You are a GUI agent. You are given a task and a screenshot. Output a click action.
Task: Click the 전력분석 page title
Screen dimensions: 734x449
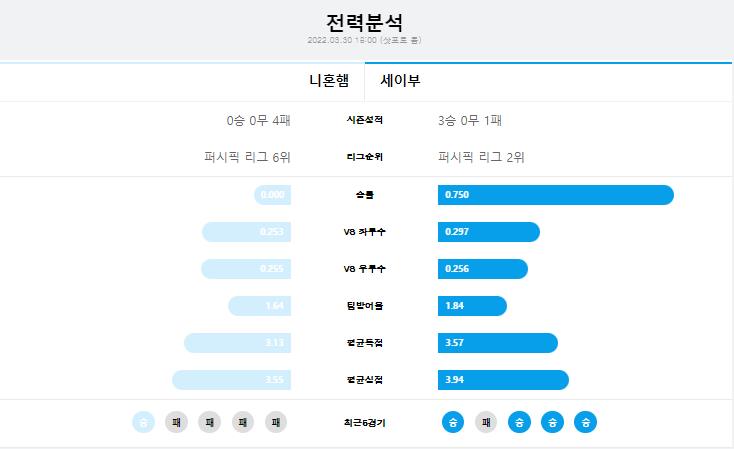coord(364,22)
